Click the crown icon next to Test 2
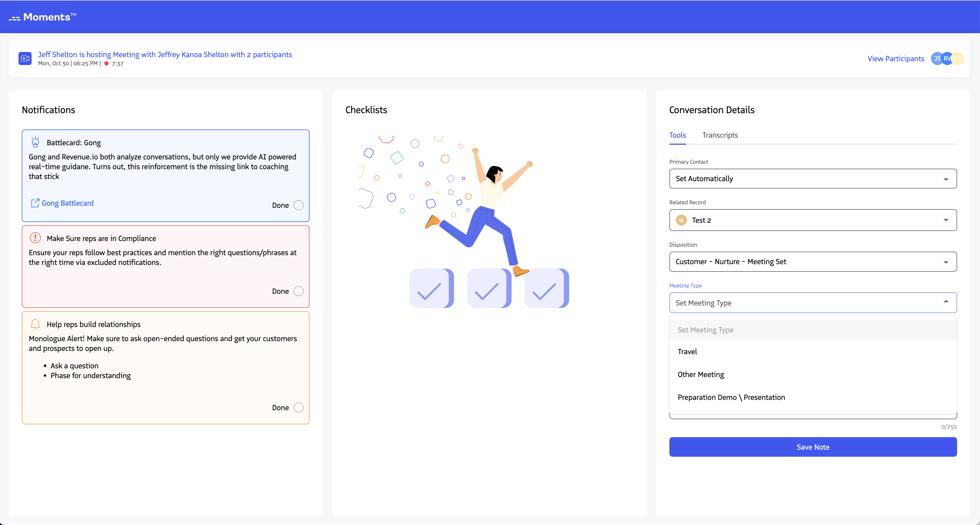Screen dimensions: 980x525 click(681, 220)
